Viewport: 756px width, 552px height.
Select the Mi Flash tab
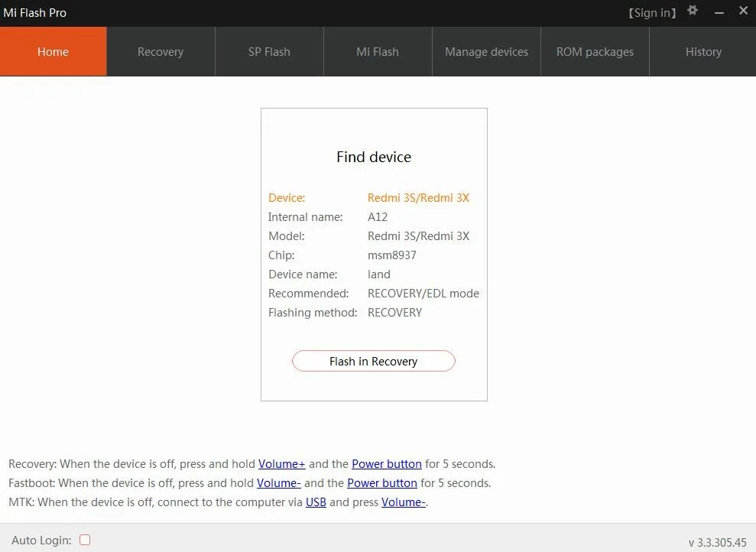click(x=378, y=51)
